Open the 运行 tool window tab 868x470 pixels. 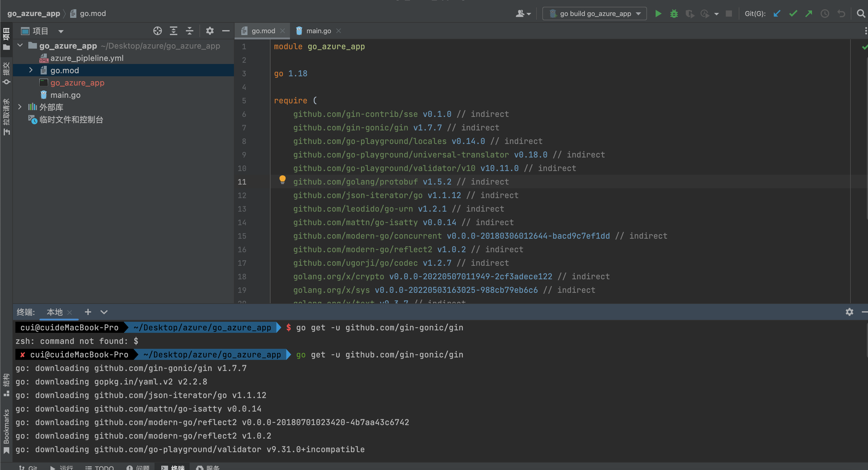62,467
